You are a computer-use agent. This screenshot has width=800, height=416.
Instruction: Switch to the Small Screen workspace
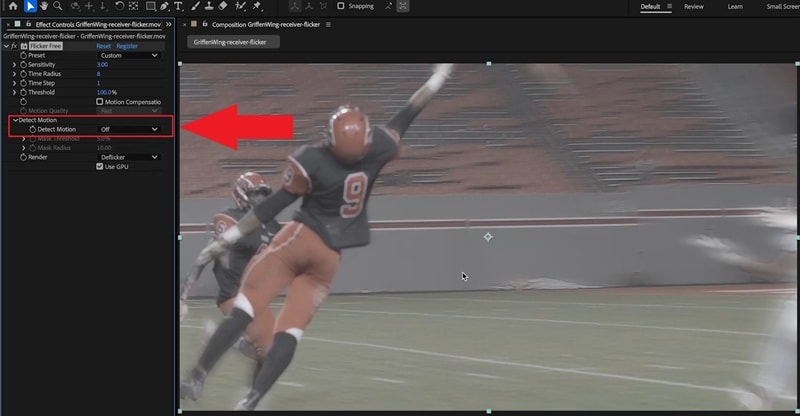click(x=783, y=7)
